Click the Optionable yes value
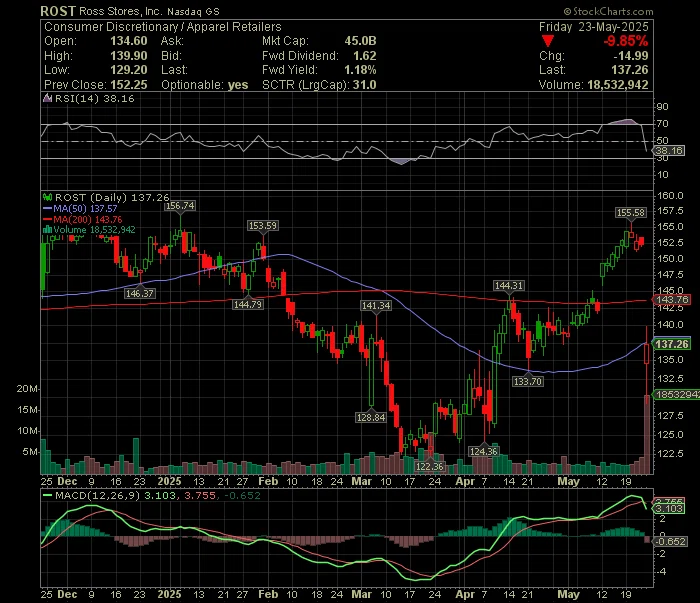The height and width of the screenshot is (603, 700). 238,85
